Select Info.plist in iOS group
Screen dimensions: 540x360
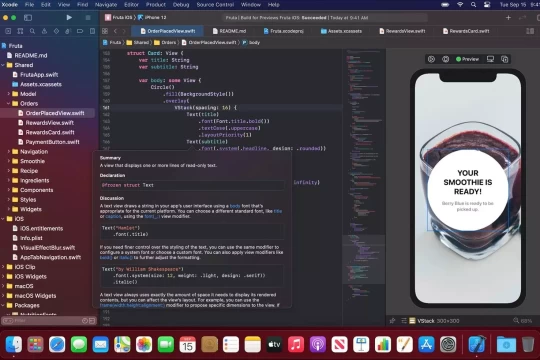pos(31,238)
